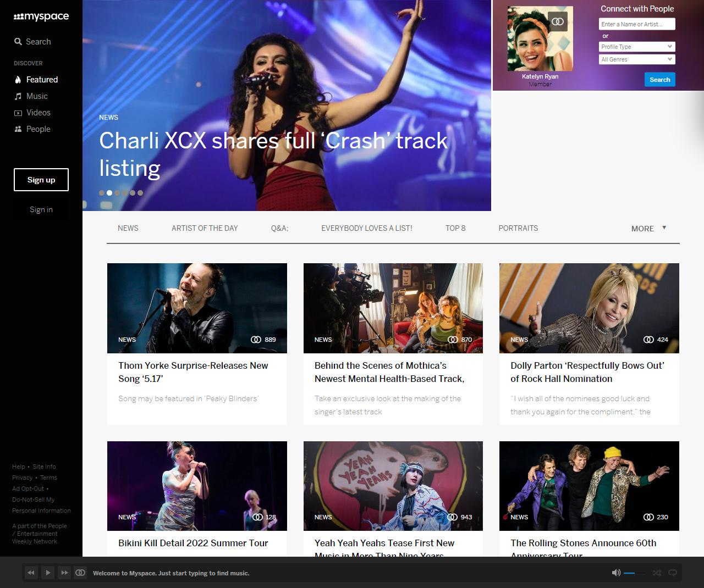Image resolution: width=704 pixels, height=588 pixels.
Task: Open the Search magnifier in the sidebar
Action: pyautogui.click(x=18, y=42)
